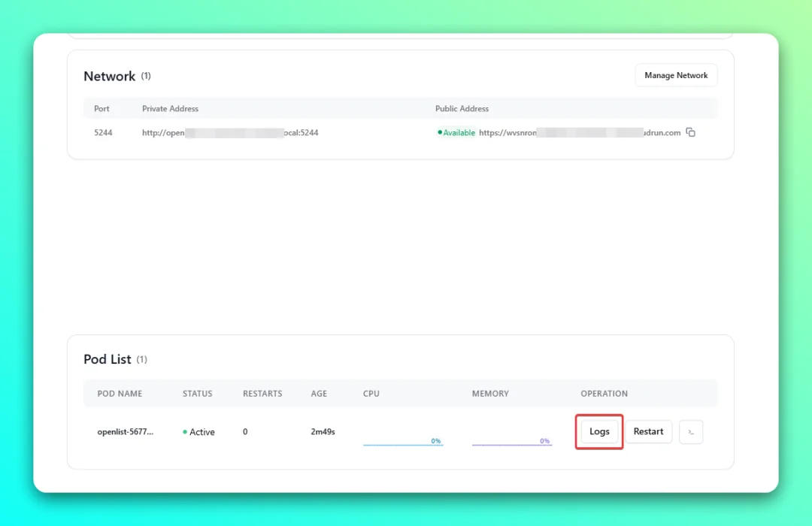Open pod terminal icon button
Image resolution: width=812 pixels, height=526 pixels.
[x=691, y=432]
